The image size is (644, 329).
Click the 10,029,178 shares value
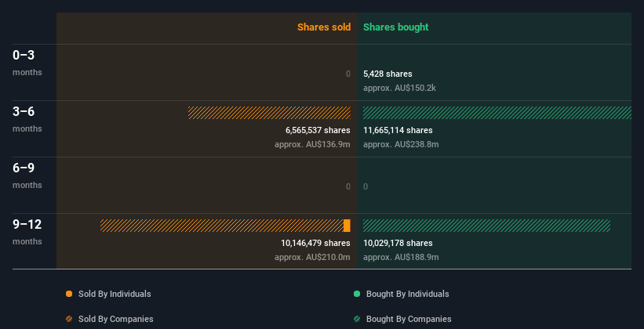398,243
